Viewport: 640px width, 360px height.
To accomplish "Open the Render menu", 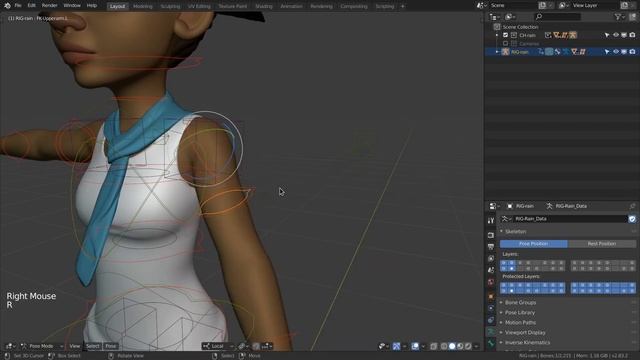I will point(49,6).
